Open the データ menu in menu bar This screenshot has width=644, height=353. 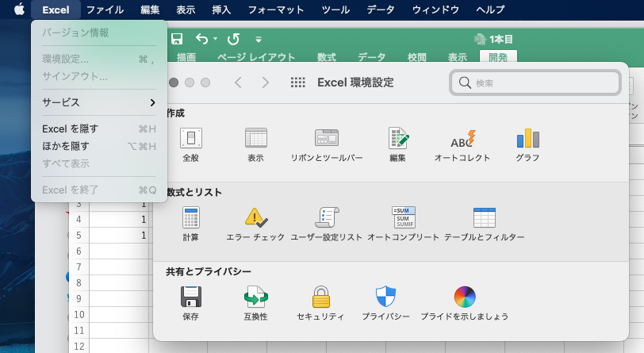(x=381, y=10)
